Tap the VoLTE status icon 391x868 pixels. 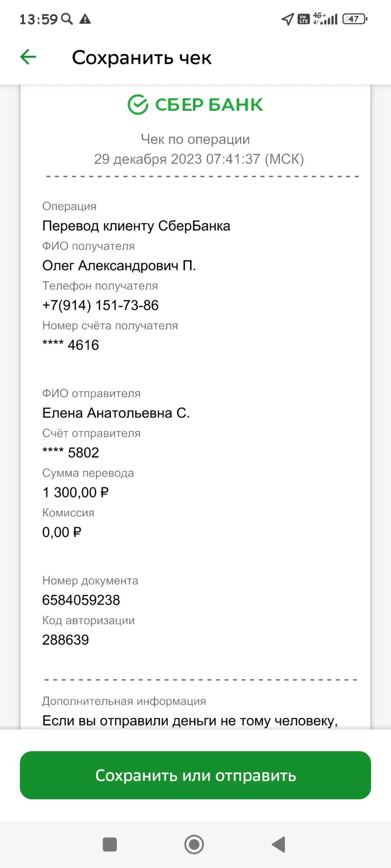303,19
